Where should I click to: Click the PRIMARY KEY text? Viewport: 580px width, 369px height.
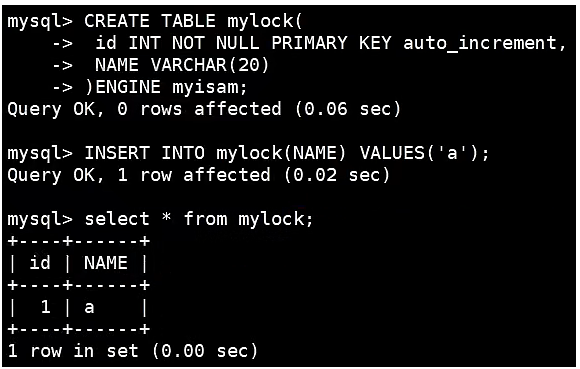(331, 43)
